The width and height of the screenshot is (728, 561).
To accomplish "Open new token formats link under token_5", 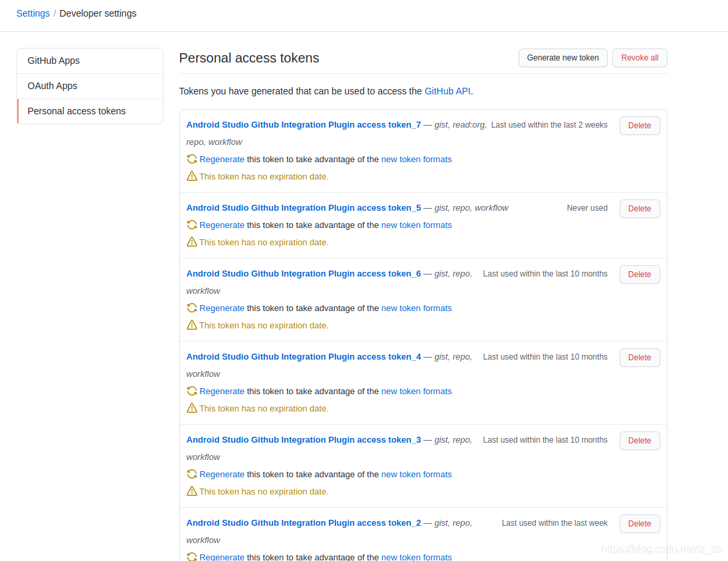I will [x=416, y=225].
